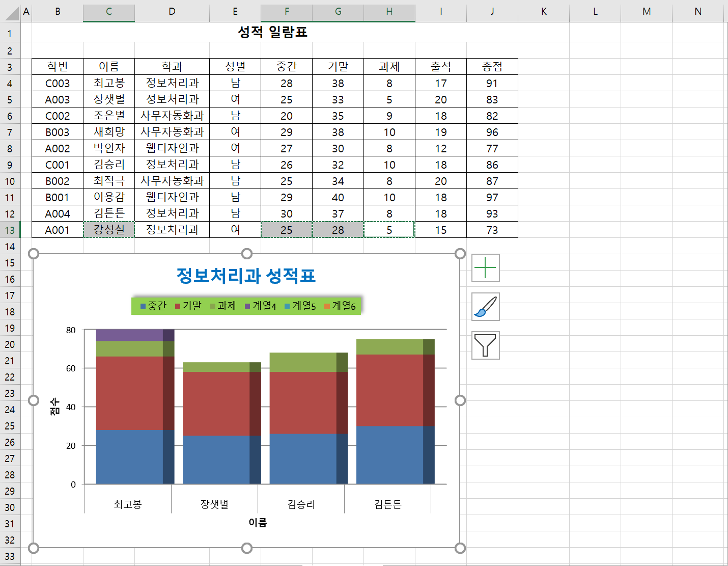728x566 pixels.
Task: Click the chart's left-middle resize handle
Action: 34,400
